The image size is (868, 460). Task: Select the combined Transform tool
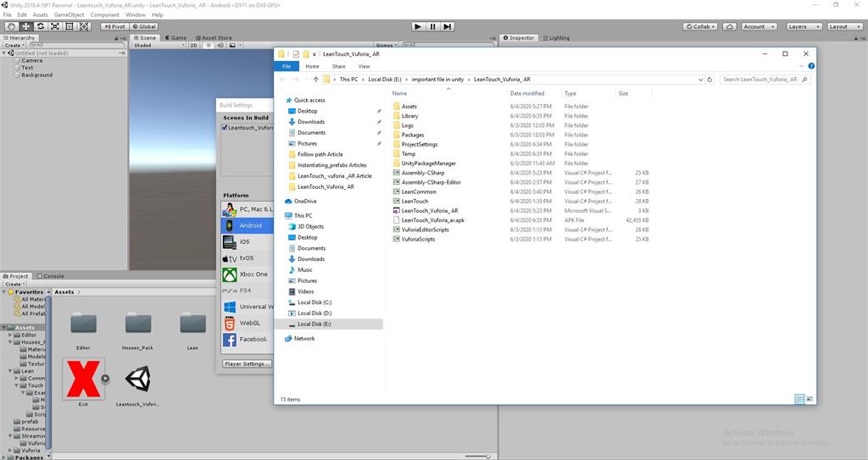84,26
